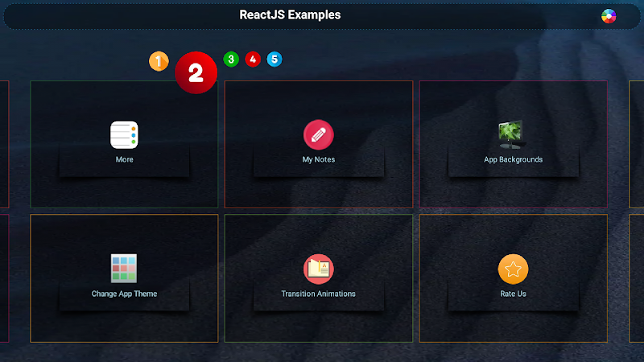Select the large page 2 indicator
Viewport: 644px width, 362px height.
click(x=196, y=72)
